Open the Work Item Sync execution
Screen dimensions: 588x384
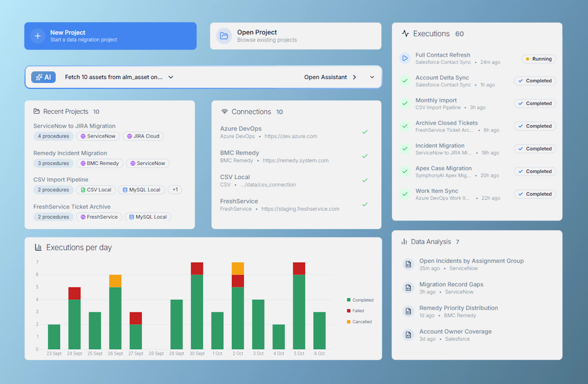pyautogui.click(x=478, y=194)
